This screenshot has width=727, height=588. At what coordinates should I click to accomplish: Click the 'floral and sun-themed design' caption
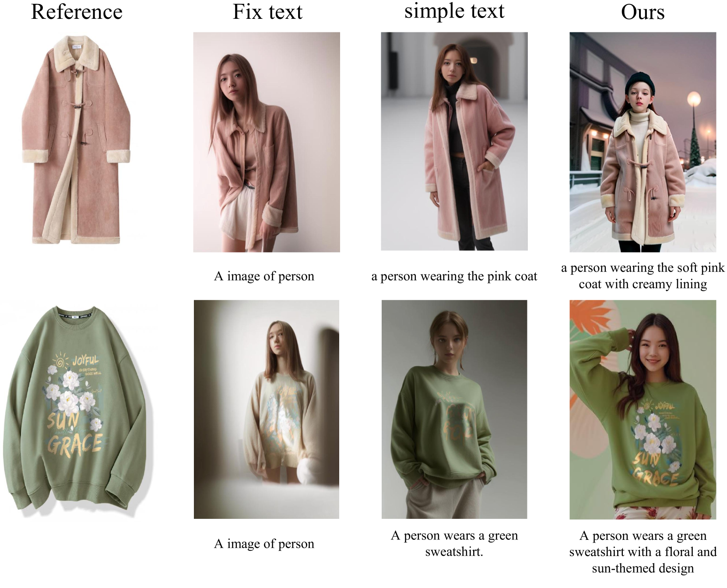[643, 552]
